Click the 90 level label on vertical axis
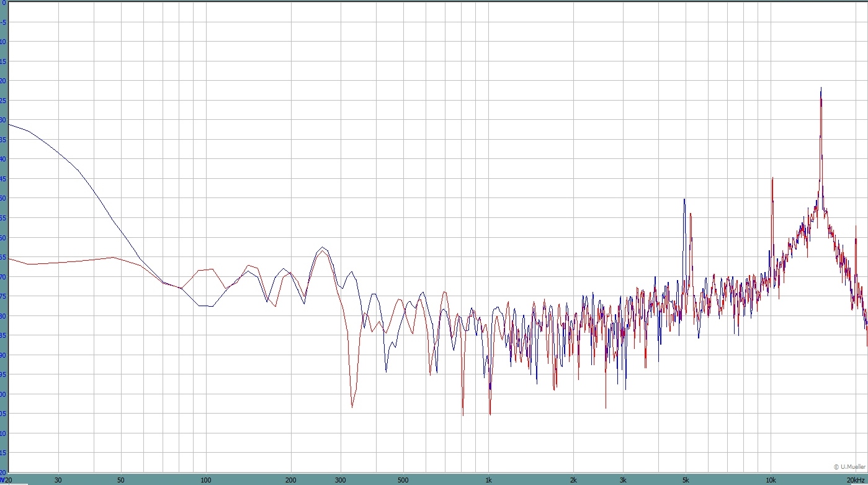Image resolution: width=868 pixels, height=485 pixels. 2,355
